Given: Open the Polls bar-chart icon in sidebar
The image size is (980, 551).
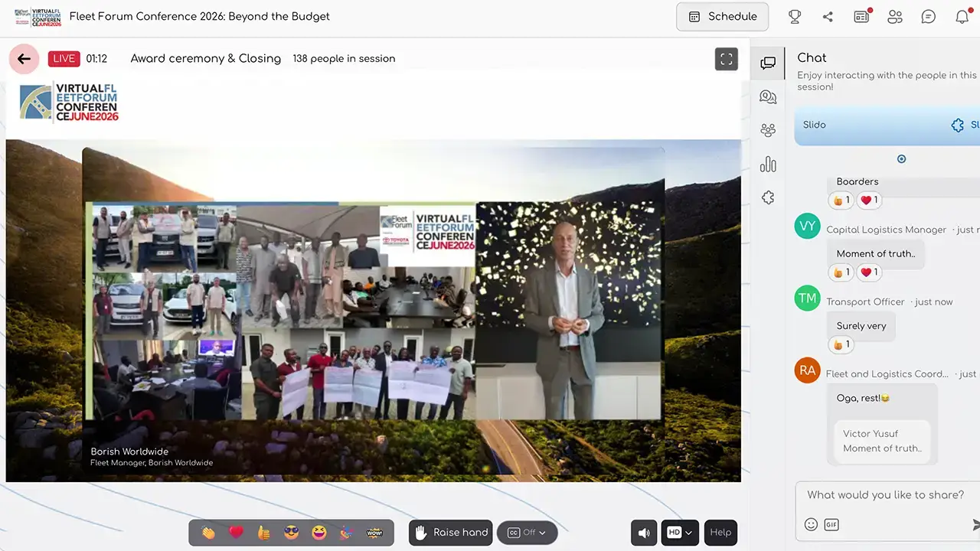Looking at the screenshot, I should coord(768,164).
